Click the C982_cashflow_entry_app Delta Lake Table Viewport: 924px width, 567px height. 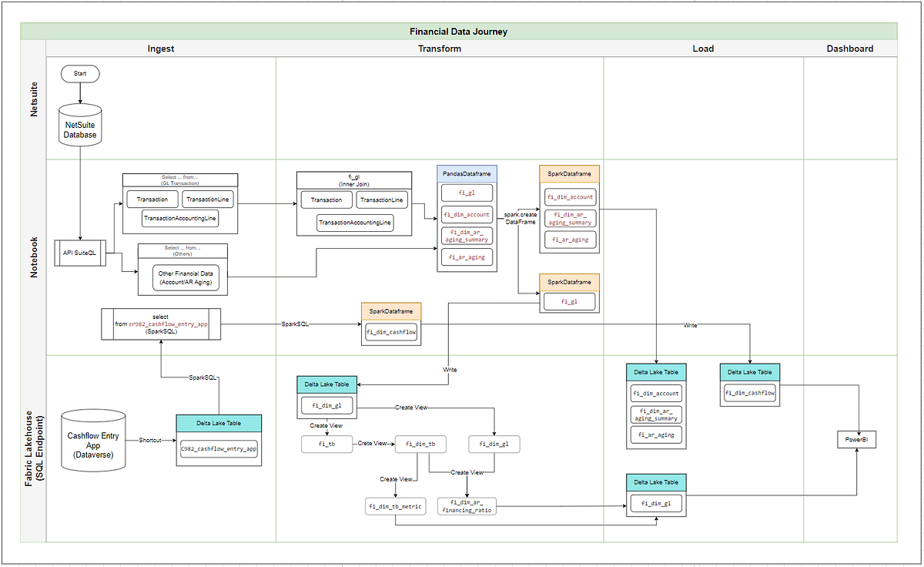coord(219,449)
